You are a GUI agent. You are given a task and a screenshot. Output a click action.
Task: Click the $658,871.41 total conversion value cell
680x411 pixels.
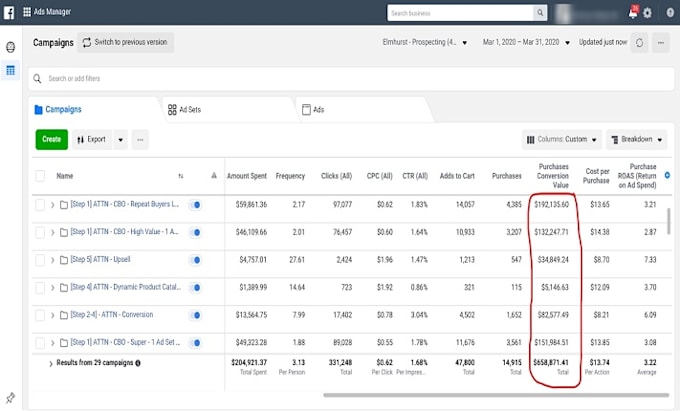(x=551, y=362)
